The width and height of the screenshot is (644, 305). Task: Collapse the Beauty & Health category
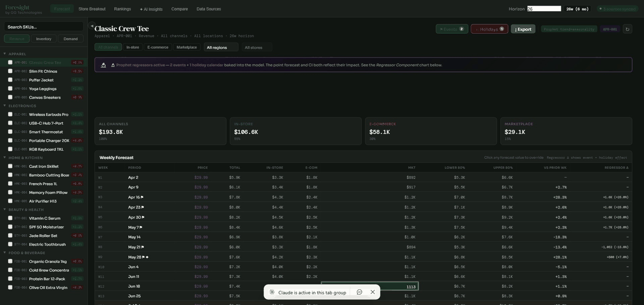click(x=5, y=210)
